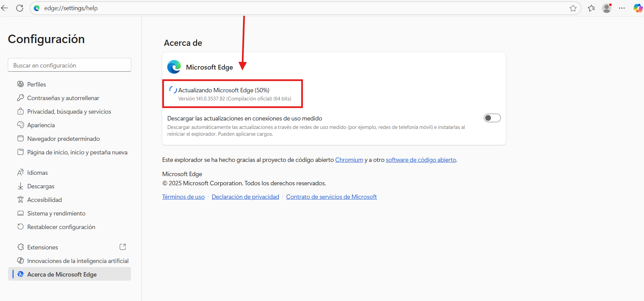Screen dimensions: 644x301
Task: Open the favorites list icon in the toolbar
Action: pyautogui.click(x=591, y=8)
